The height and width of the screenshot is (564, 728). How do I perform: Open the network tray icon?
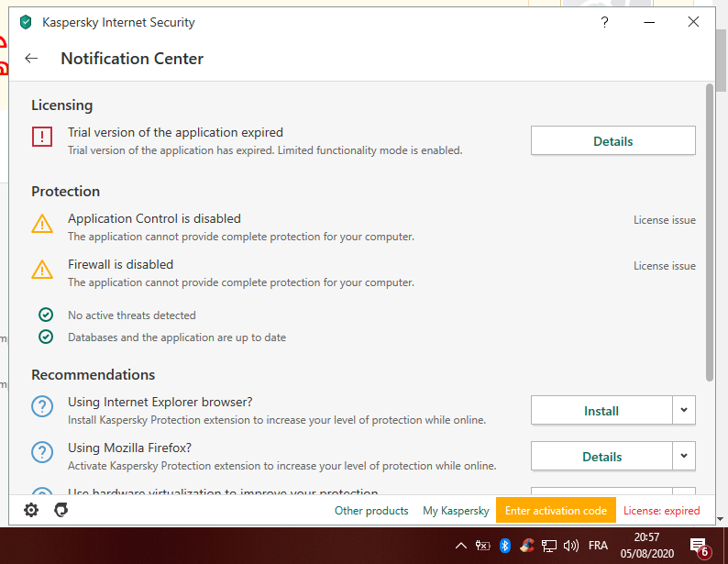point(549,546)
